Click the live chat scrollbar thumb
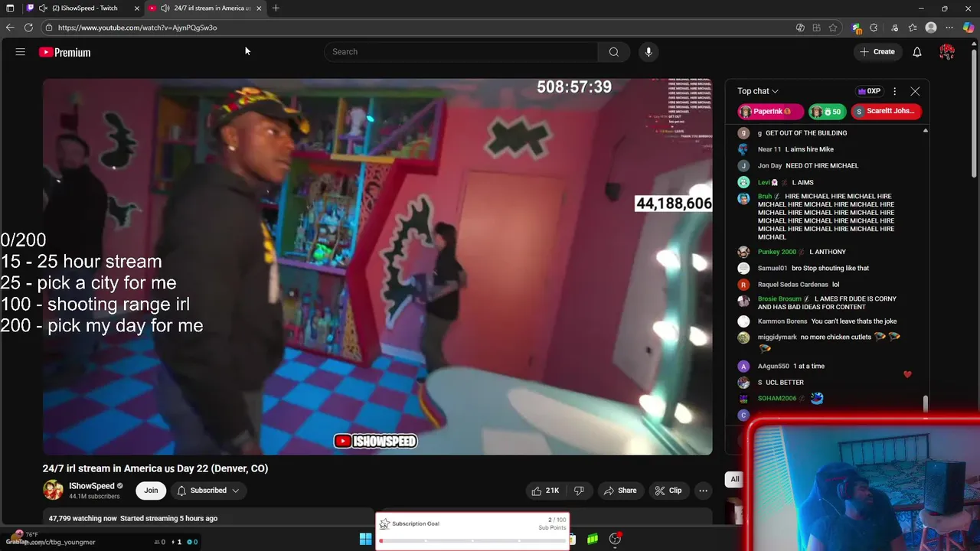 pos(926,403)
